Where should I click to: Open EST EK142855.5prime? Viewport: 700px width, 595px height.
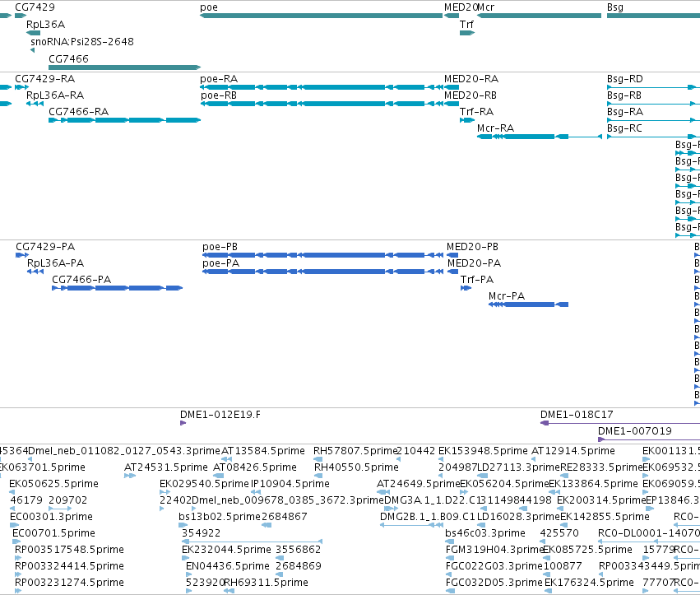pos(605,517)
